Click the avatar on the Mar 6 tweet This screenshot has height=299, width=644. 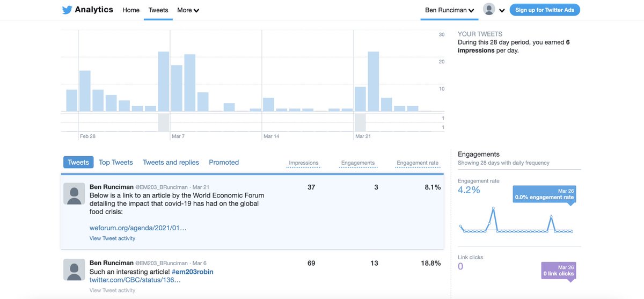74,269
